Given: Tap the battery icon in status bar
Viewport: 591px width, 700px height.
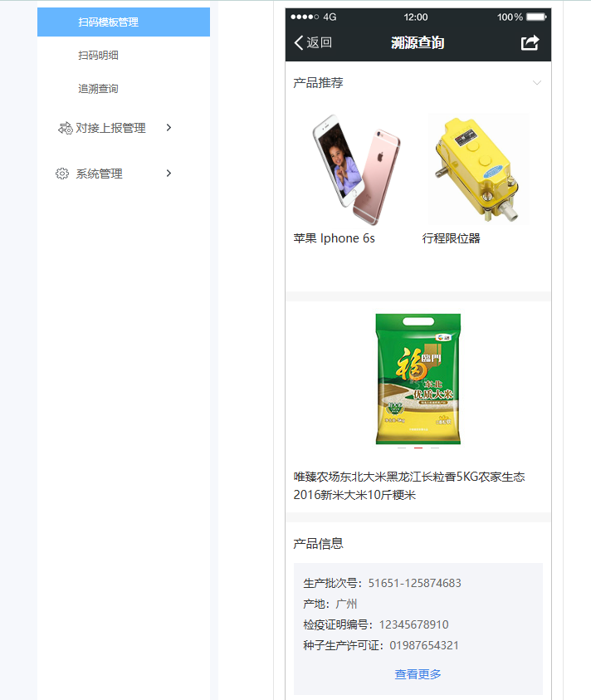Looking at the screenshot, I should click(x=536, y=17).
